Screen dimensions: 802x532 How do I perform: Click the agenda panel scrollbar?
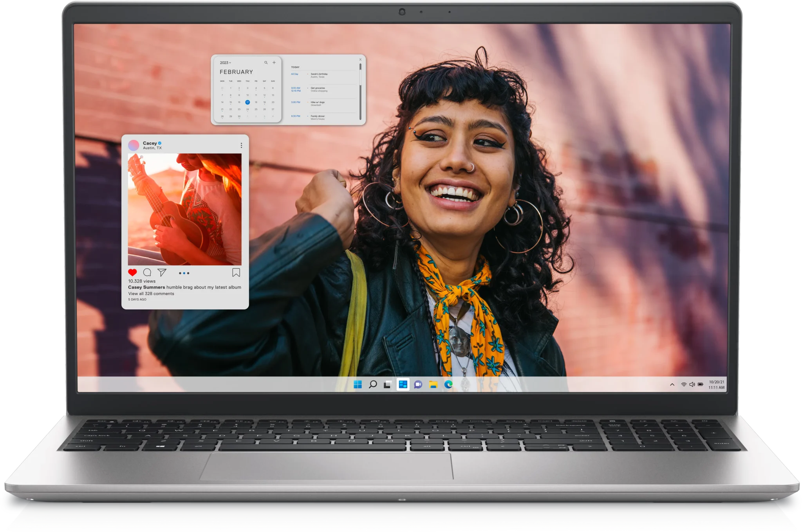click(360, 92)
